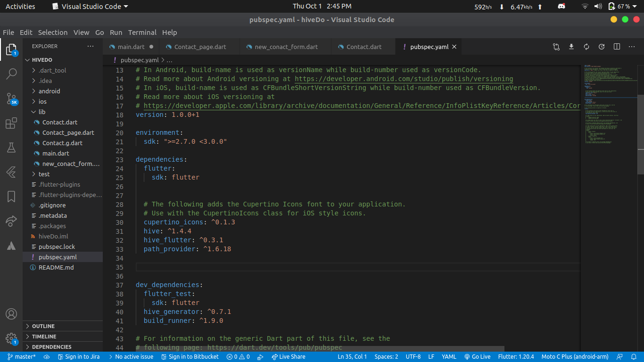Image resolution: width=644 pixels, height=362 pixels.
Task: Switch to main.dart tab
Action: (x=131, y=47)
